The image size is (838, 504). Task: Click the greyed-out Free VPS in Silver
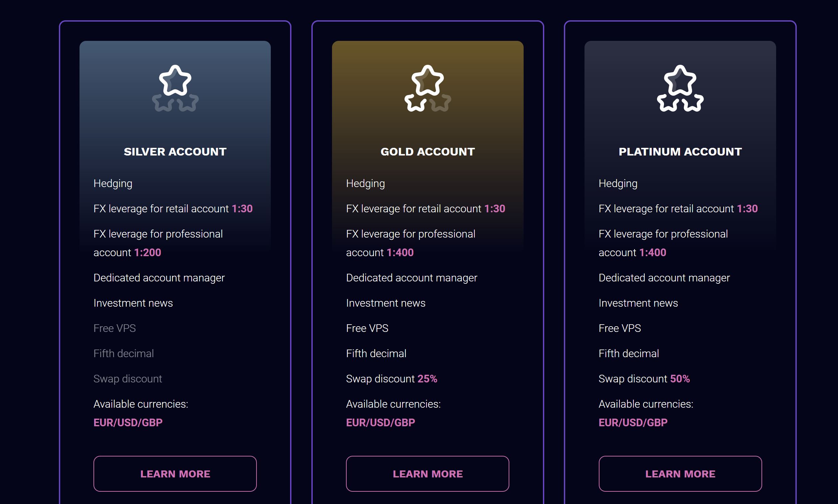(114, 328)
